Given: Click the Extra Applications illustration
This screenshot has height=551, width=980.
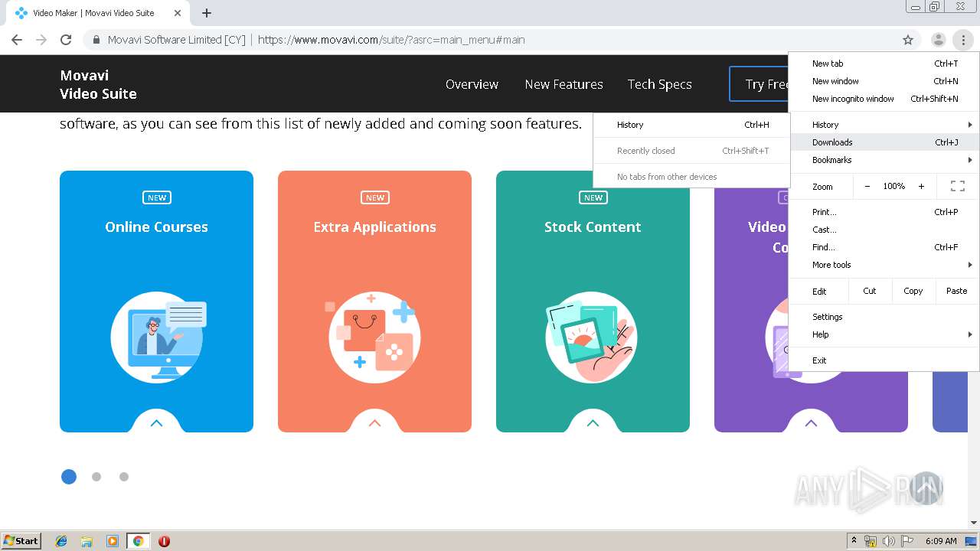Looking at the screenshot, I should coord(374,337).
